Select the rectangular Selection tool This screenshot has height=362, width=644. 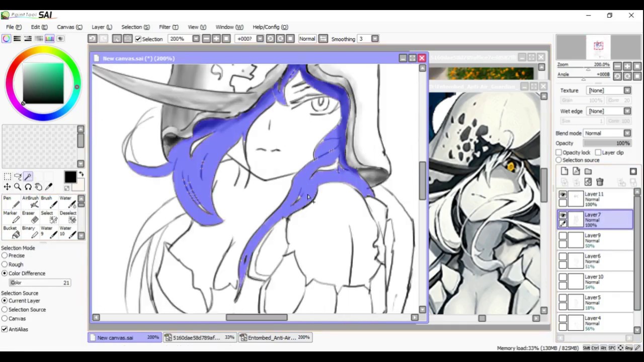[x=7, y=176]
